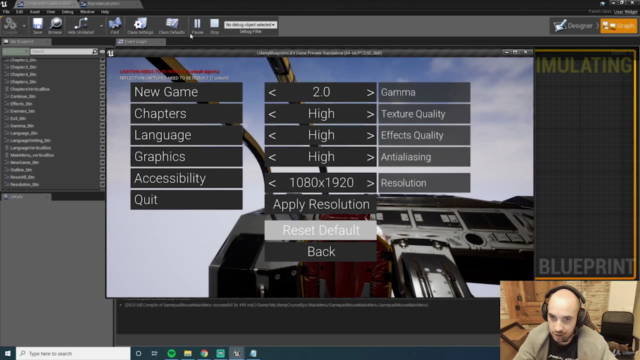Viewport: 640px width, 360px height.
Task: Pause the simulation from the toolbar
Action: tap(197, 25)
